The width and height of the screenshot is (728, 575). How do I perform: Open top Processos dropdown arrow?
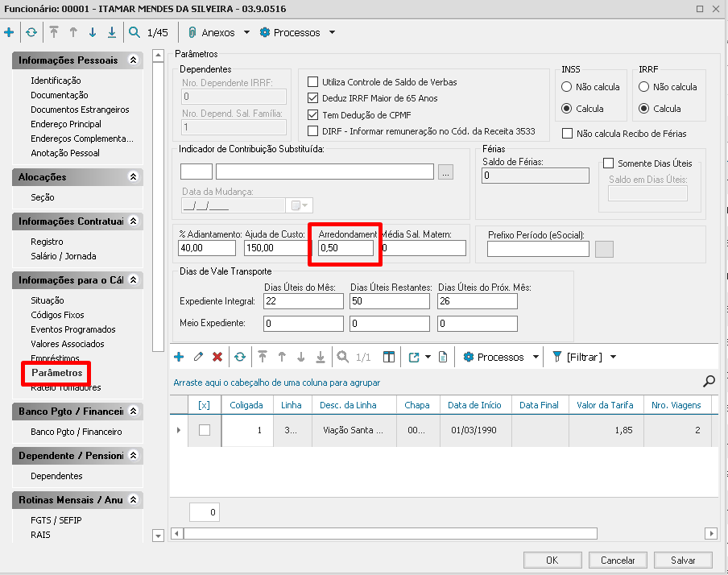[x=332, y=32]
